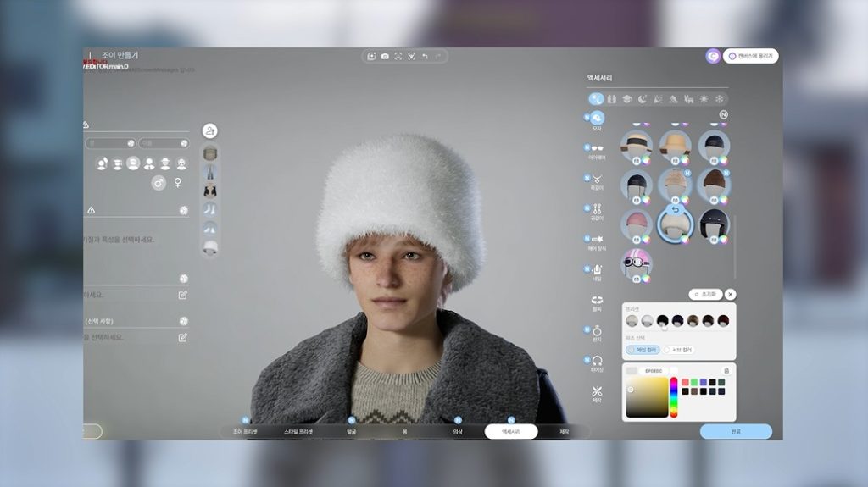Select the white hat outfit slot thumbnail
The height and width of the screenshot is (487, 868).
(x=210, y=247)
